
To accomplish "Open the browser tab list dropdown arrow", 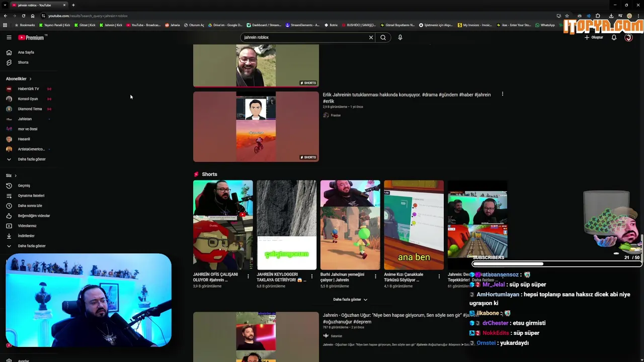I will (5, 5).
